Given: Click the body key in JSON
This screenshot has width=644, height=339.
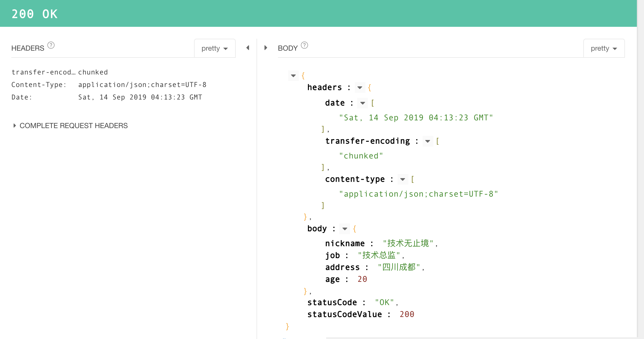Looking at the screenshot, I should click(x=317, y=228).
